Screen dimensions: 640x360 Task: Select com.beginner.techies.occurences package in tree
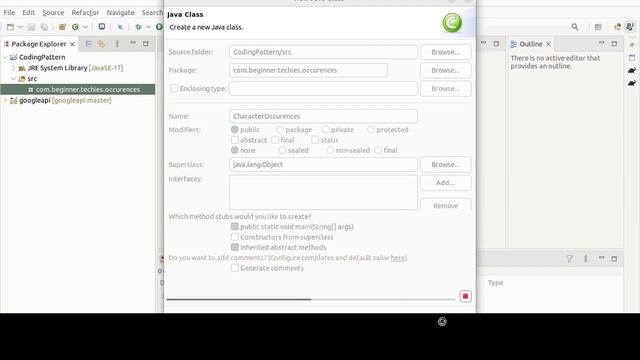point(78,89)
